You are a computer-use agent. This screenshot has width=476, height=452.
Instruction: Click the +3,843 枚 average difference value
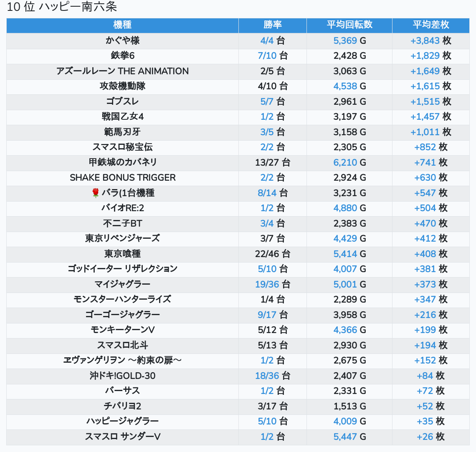pos(430,40)
